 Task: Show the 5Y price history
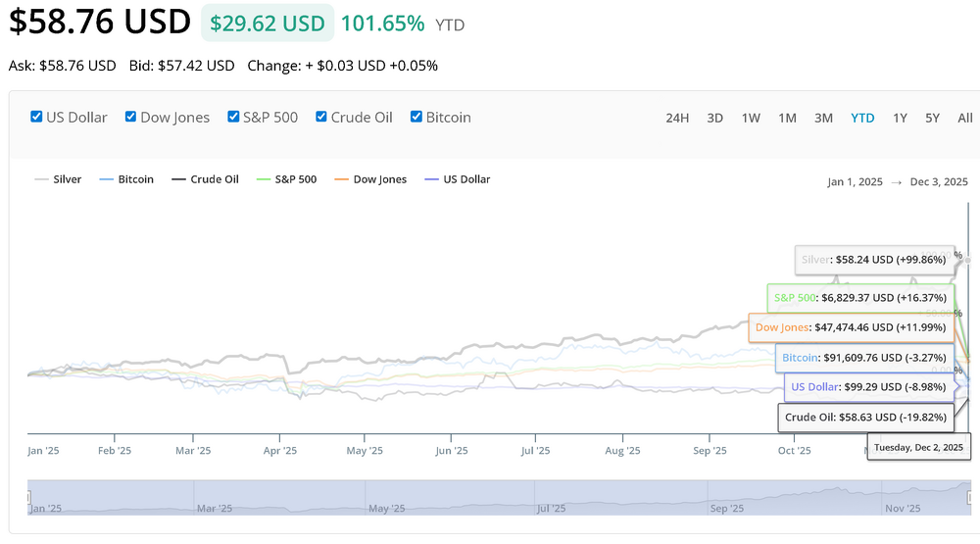pyautogui.click(x=932, y=118)
